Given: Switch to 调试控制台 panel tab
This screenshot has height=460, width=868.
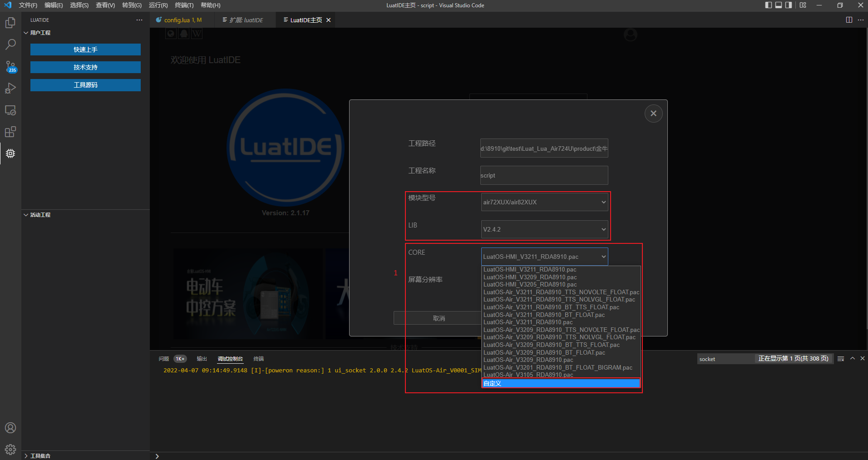Looking at the screenshot, I should tap(230, 359).
